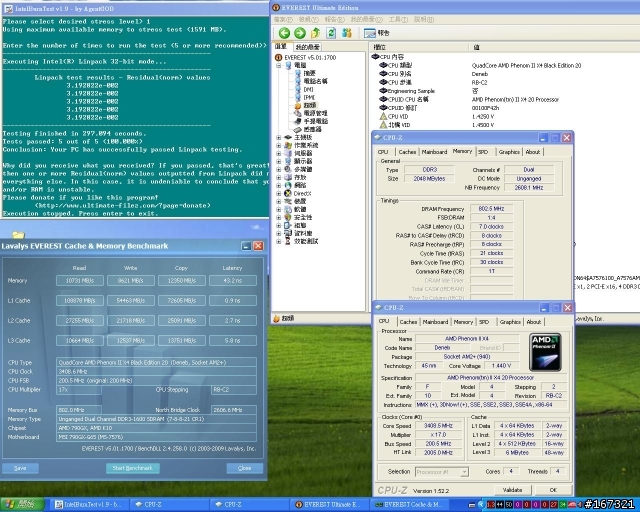This screenshot has height=512, width=640.
Task: Open the Report button in EVEREST toolbar
Action: (374, 33)
